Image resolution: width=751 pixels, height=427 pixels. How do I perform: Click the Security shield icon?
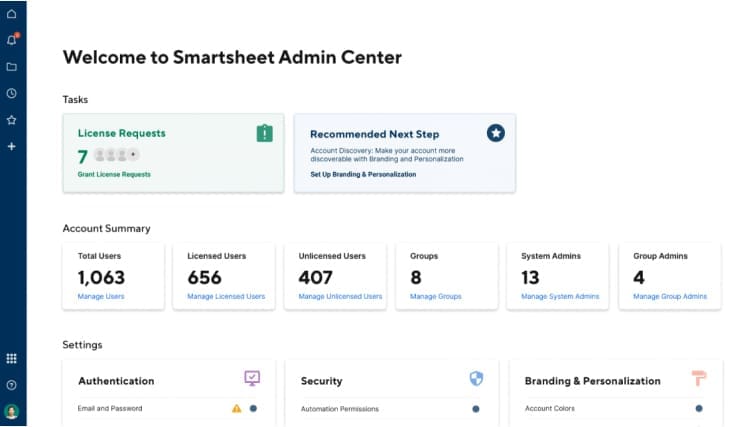coord(476,378)
